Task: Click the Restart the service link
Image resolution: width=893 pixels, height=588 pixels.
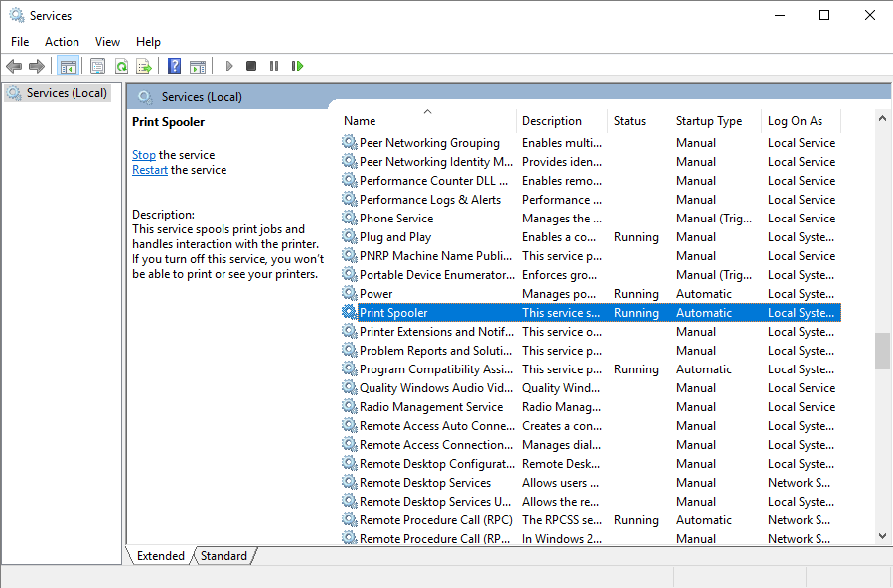Action: click(150, 170)
